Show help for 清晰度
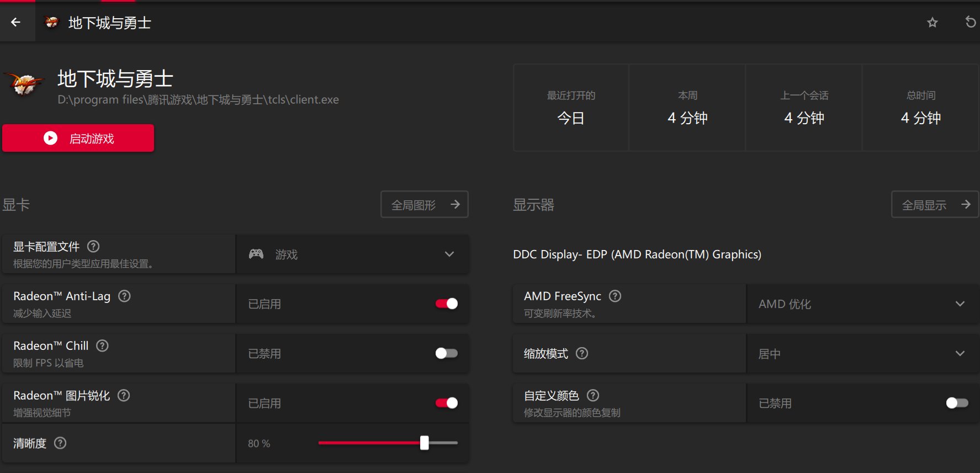 coord(60,443)
